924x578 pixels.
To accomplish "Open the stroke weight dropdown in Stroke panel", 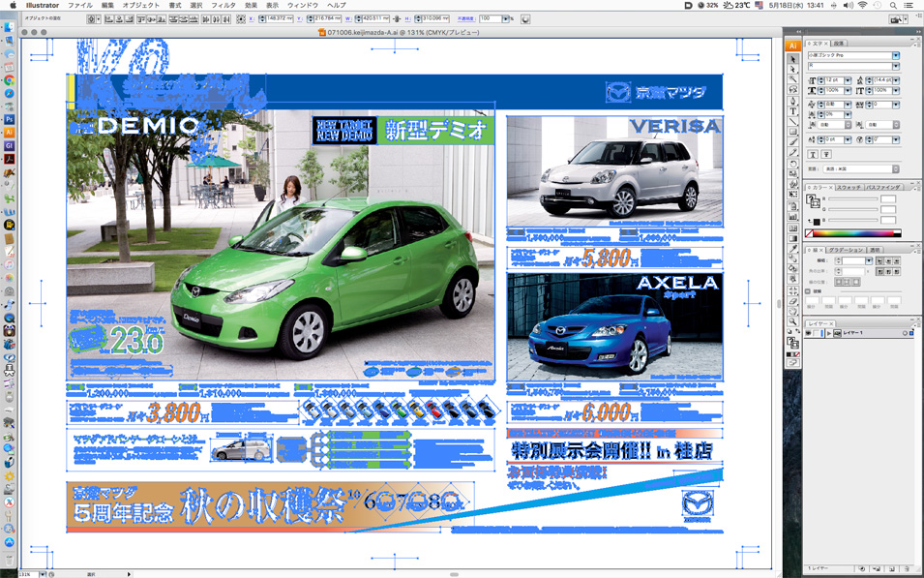I will point(869,261).
